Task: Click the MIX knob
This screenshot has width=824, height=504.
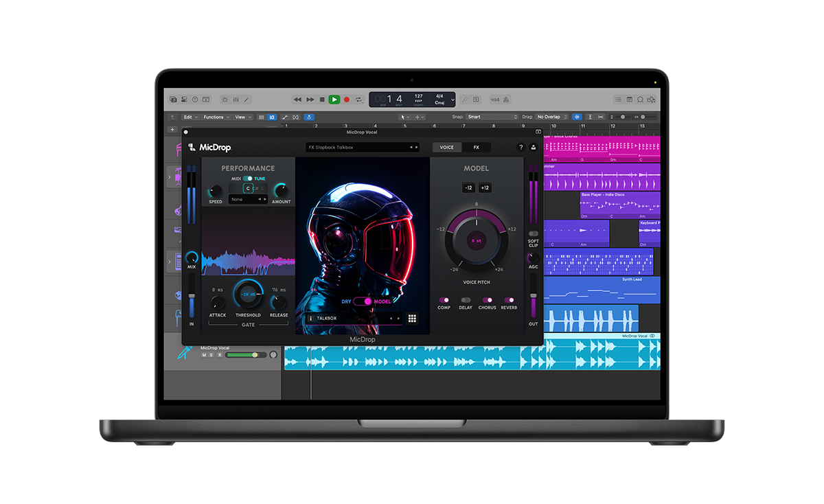Action: point(192,257)
